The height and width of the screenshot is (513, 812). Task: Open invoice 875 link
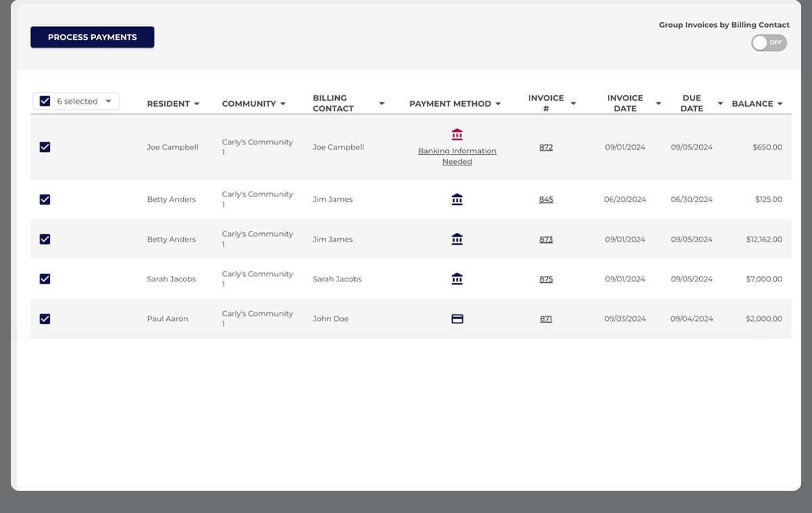(546, 279)
